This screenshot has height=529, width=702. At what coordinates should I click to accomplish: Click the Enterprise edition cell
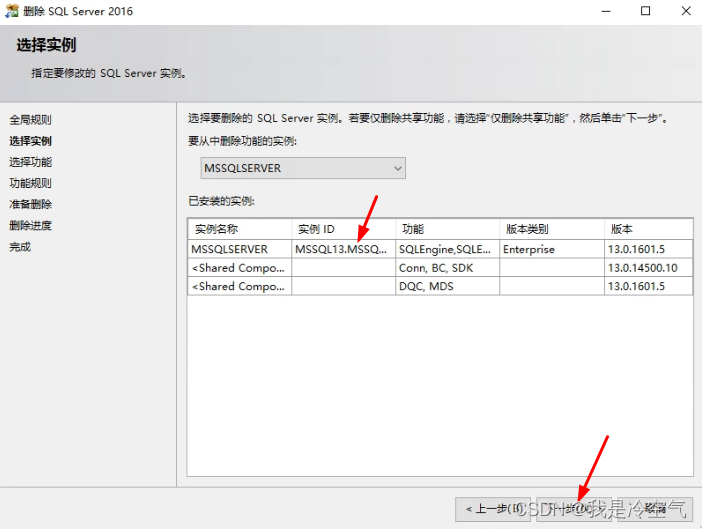point(552,249)
